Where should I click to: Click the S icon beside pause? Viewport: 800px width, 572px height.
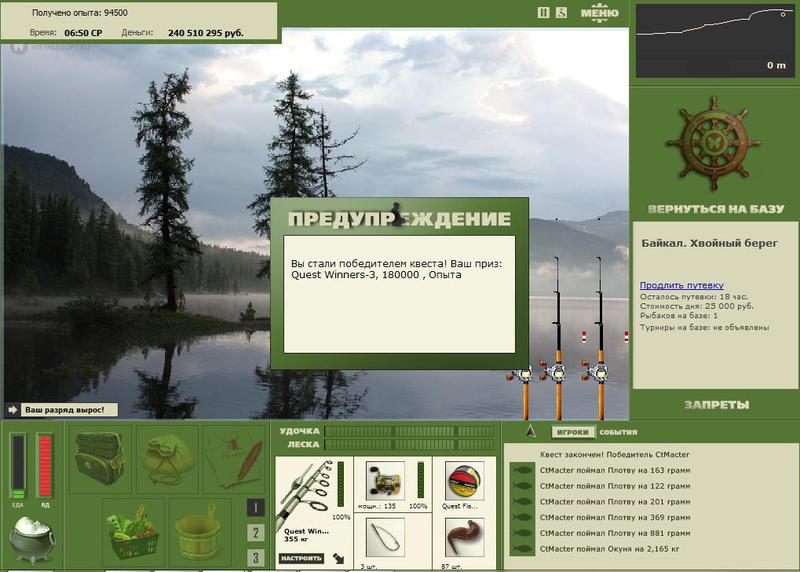click(561, 13)
